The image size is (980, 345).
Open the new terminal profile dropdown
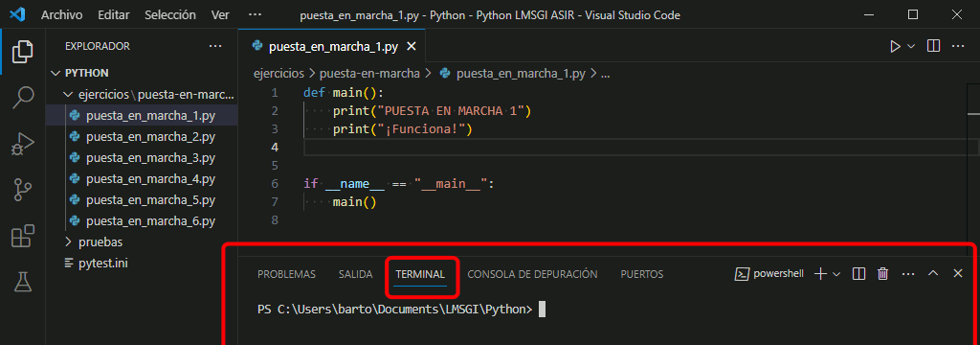(836, 274)
